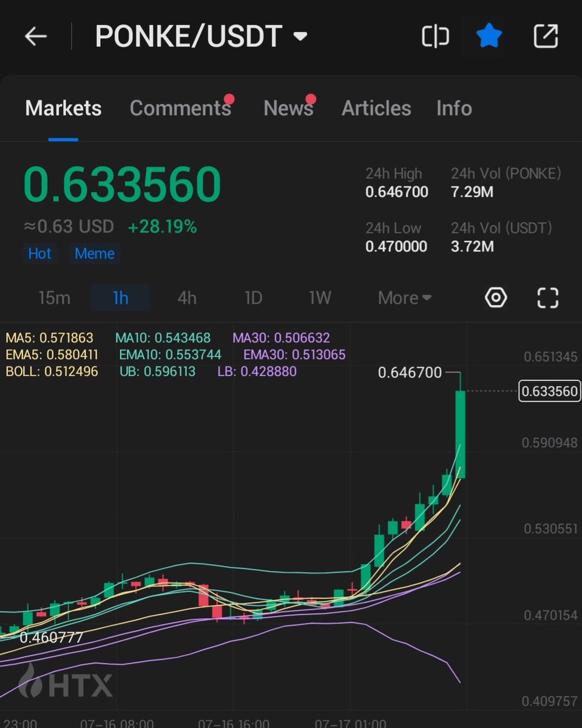Tap the 0.651345 price axis label
Screen dimensions: 582x728
click(550, 357)
